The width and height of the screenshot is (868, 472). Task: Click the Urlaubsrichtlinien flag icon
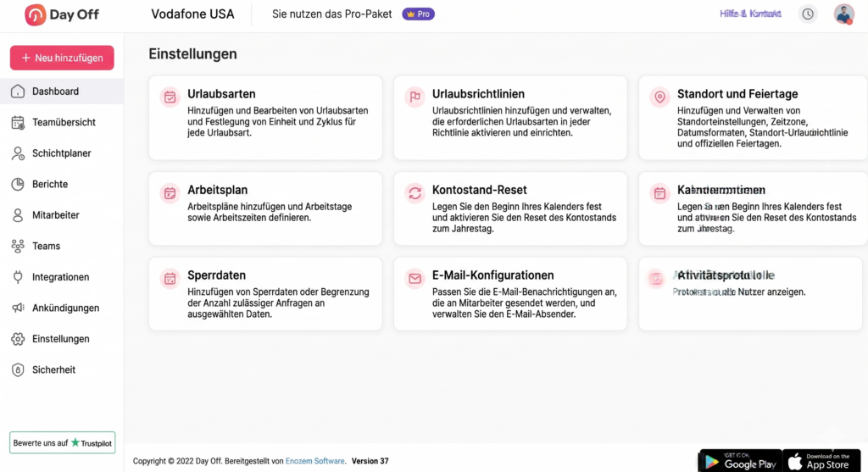pyautogui.click(x=415, y=97)
